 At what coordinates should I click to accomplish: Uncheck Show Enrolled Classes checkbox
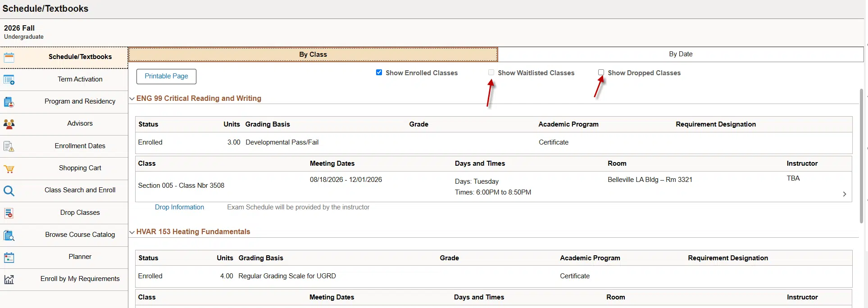click(x=379, y=72)
